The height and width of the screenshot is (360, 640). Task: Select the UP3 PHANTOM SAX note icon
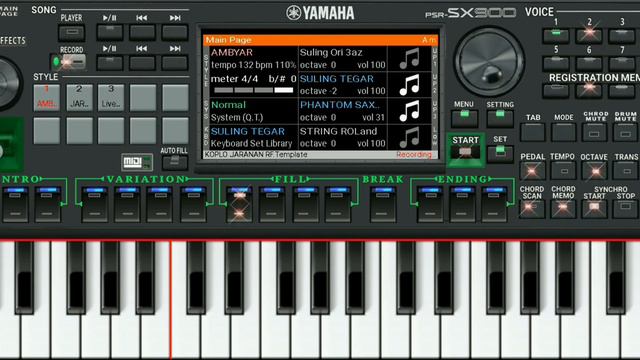[409, 111]
